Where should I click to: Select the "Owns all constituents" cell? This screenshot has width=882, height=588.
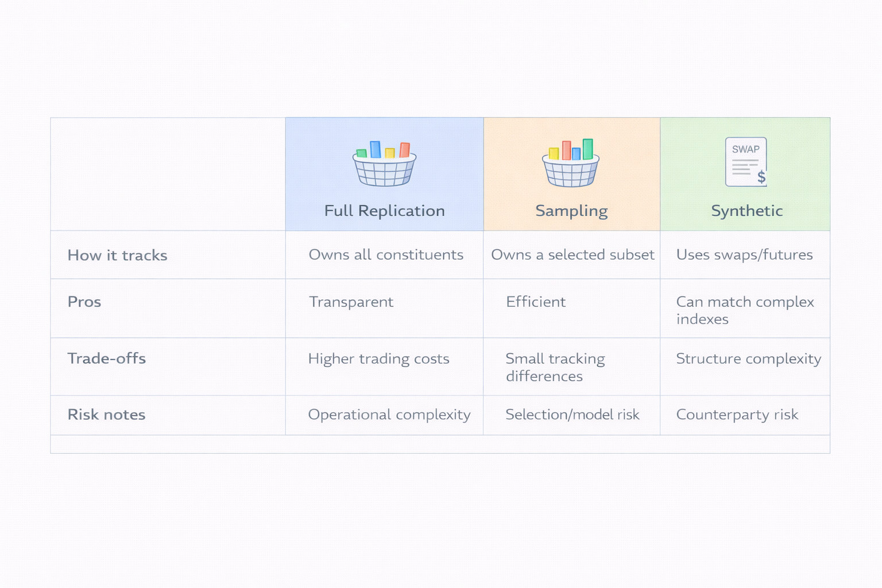[386, 254]
